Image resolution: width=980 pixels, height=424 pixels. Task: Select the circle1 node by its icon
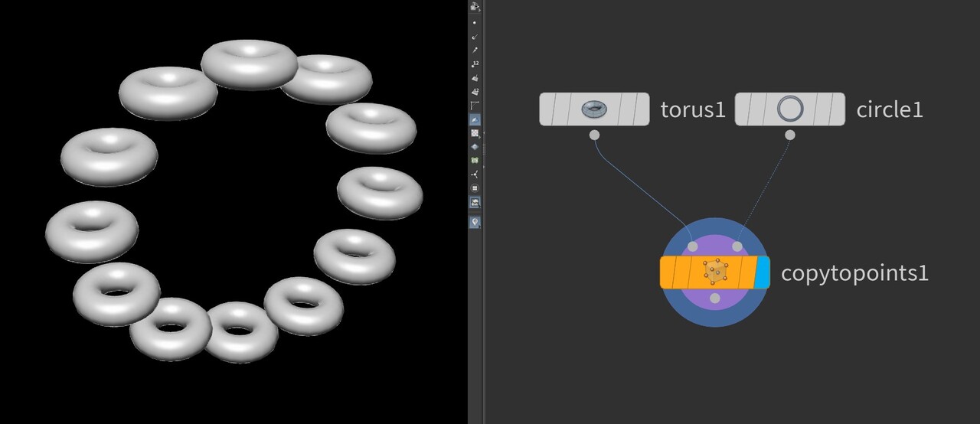click(x=789, y=109)
